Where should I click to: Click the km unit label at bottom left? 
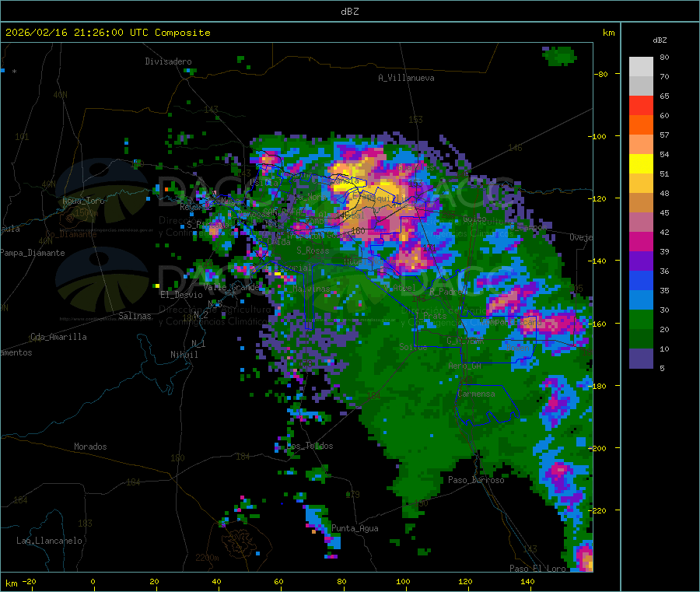click(x=11, y=583)
